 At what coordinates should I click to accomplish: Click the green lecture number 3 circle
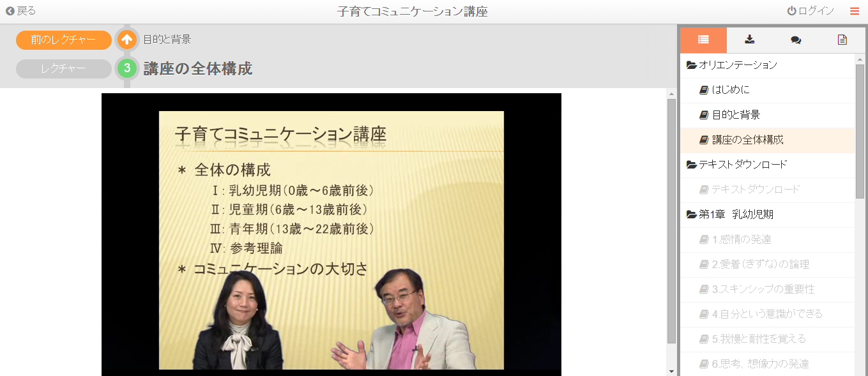point(127,68)
